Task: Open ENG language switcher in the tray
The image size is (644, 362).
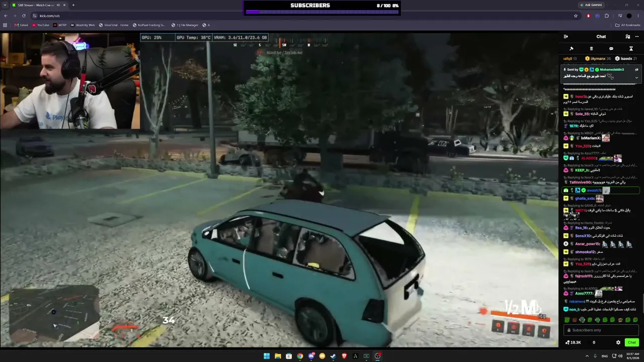Action: (604, 356)
